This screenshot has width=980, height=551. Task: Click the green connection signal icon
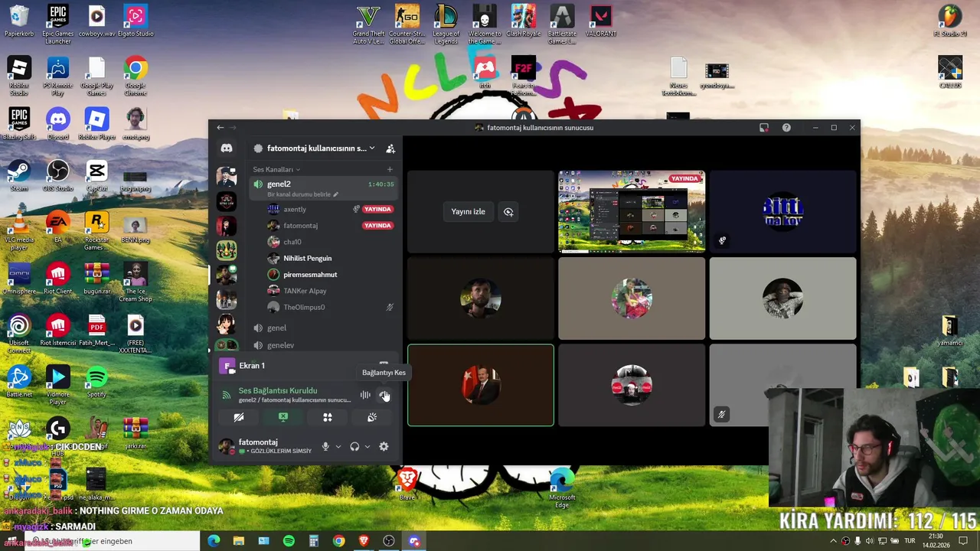click(226, 395)
